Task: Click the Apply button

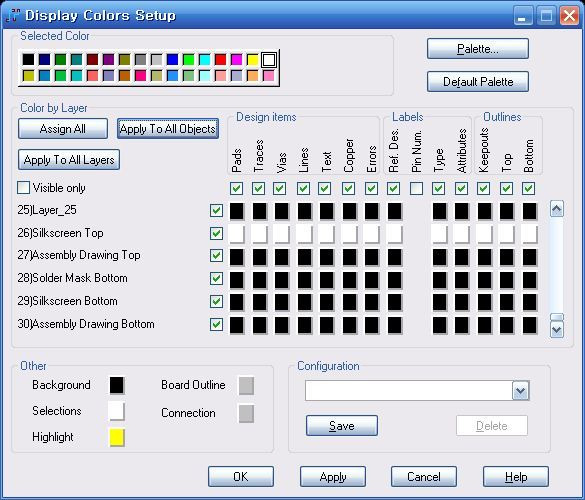Action: click(x=333, y=476)
